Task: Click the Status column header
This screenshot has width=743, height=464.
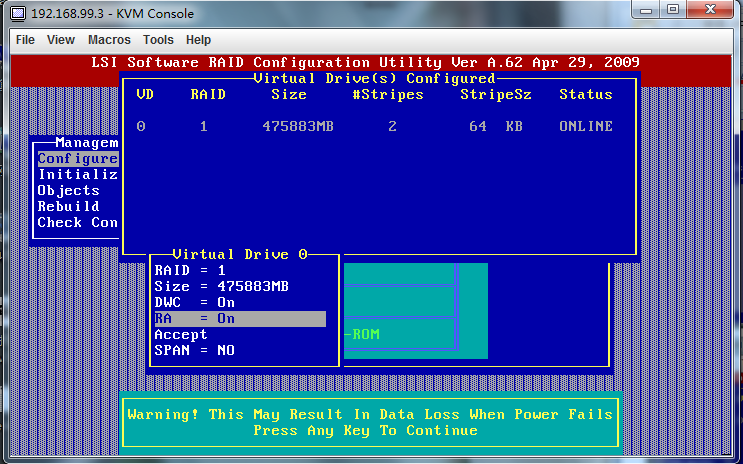Action: [x=586, y=95]
